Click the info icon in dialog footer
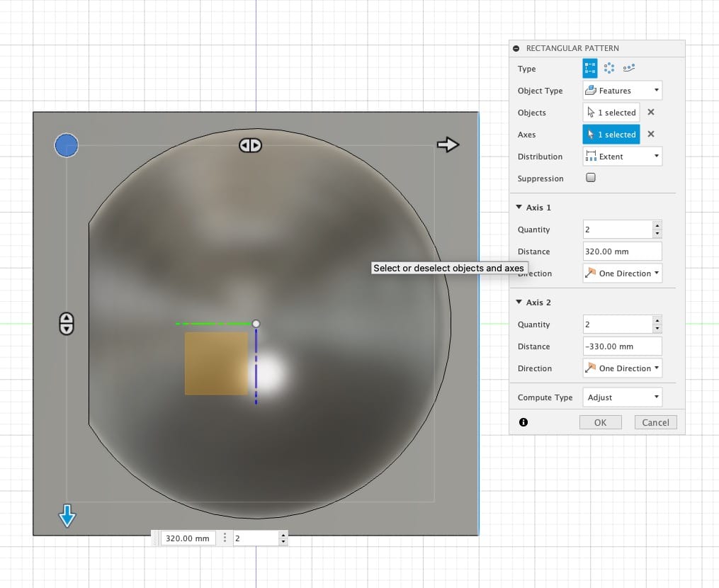Image resolution: width=719 pixels, height=588 pixels. [x=523, y=422]
